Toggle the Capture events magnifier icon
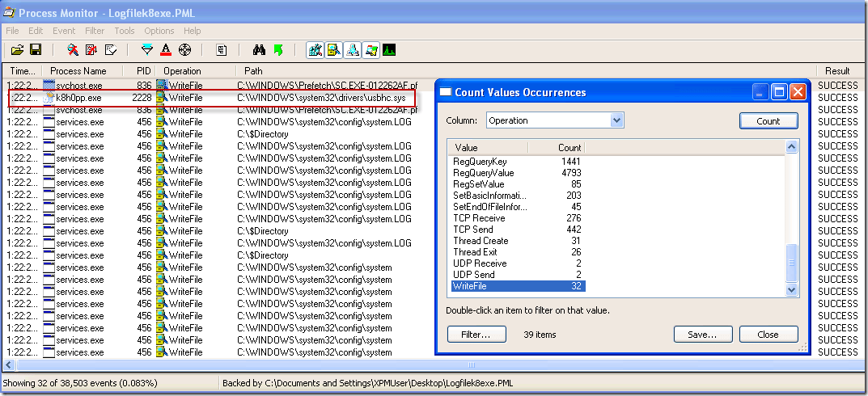 (x=73, y=50)
